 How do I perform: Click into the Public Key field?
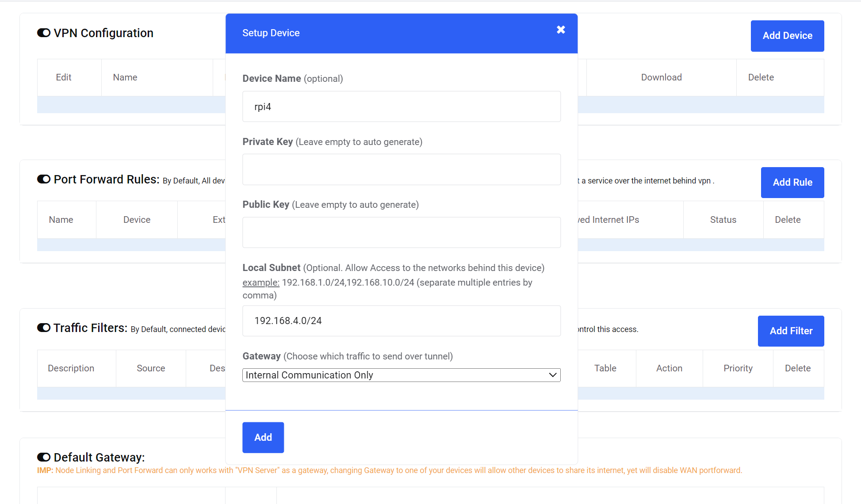pos(401,232)
